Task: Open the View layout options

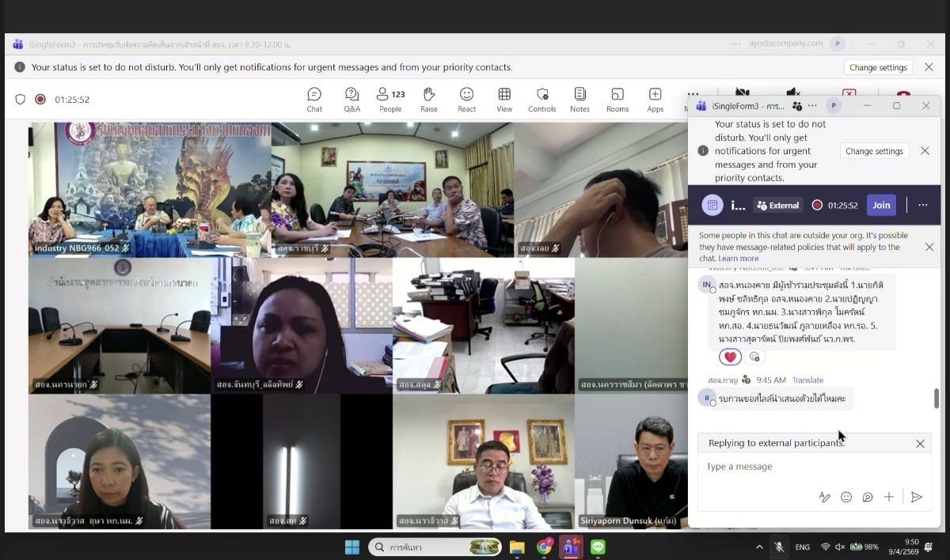Action: (x=504, y=100)
